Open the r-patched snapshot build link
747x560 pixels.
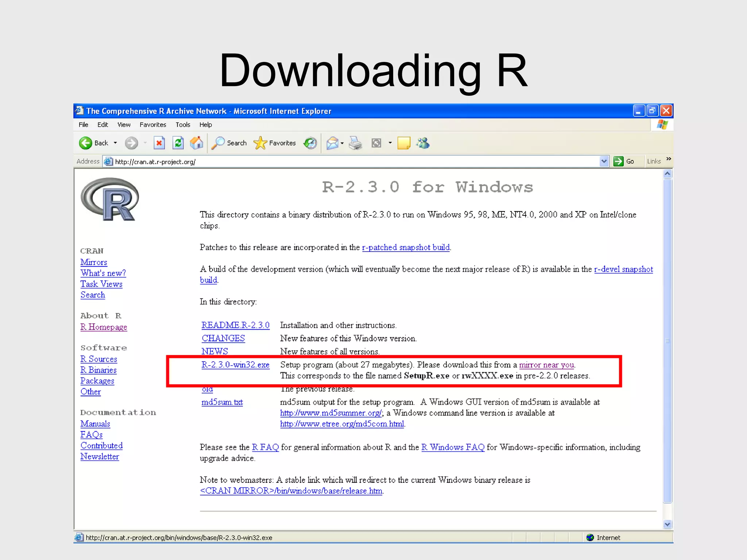[406, 248]
